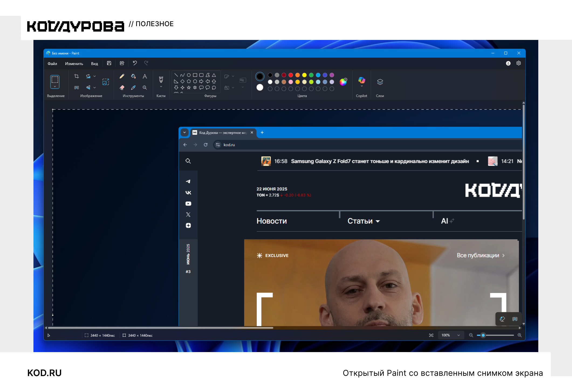Click the pasted image eraser floating icon
Screen dimensions: 572x392
[x=502, y=319]
